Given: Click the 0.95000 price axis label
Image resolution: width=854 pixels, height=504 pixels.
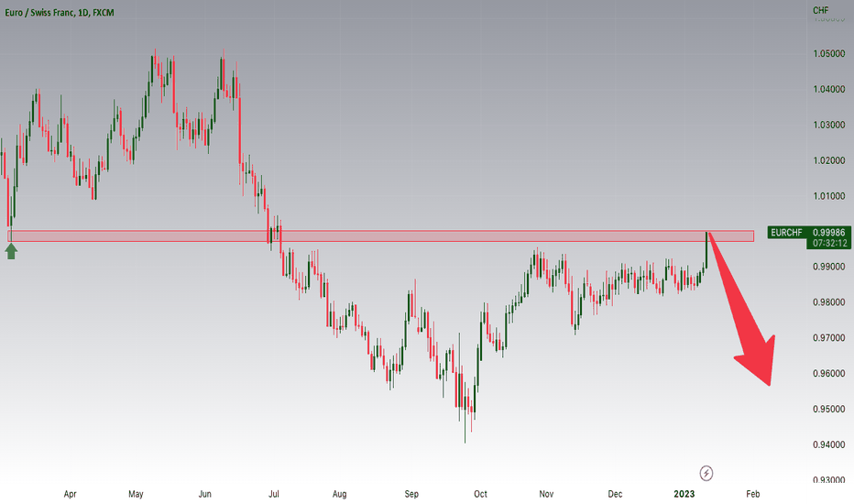Looking at the screenshot, I should [x=829, y=409].
